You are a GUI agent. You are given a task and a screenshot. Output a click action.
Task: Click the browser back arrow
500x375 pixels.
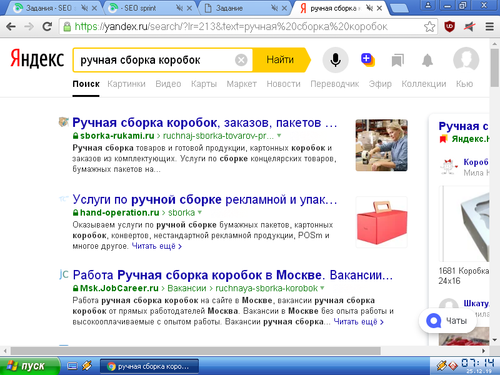click(x=11, y=26)
